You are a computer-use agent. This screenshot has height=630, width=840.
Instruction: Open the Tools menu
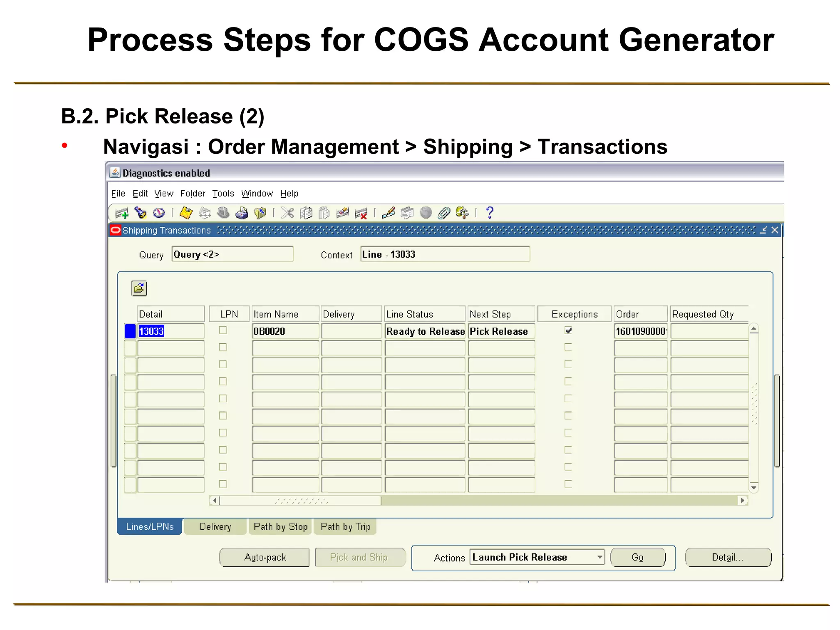pos(223,194)
